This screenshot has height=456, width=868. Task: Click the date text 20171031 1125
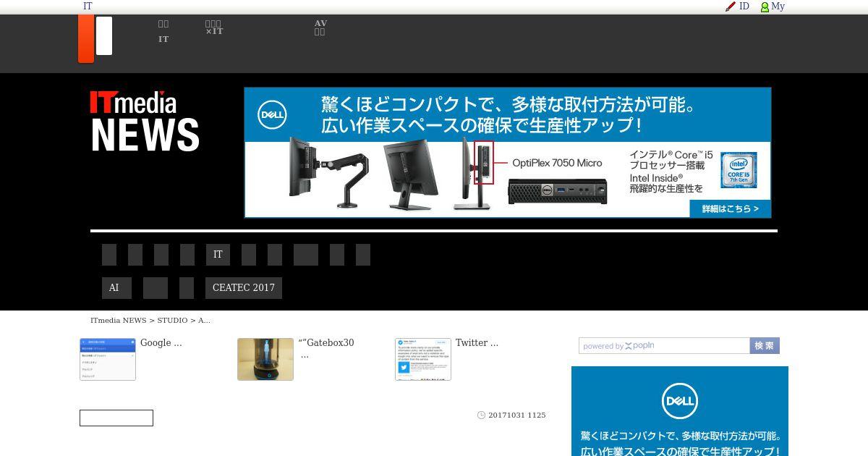click(517, 415)
